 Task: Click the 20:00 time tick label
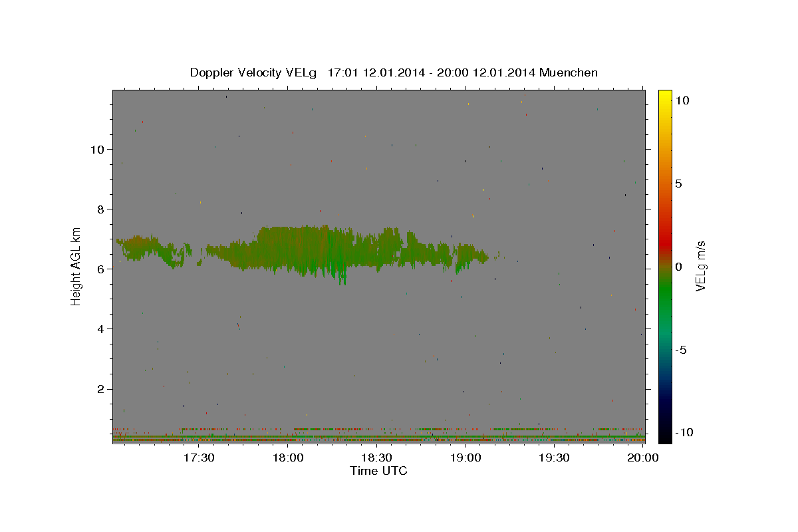644,458
